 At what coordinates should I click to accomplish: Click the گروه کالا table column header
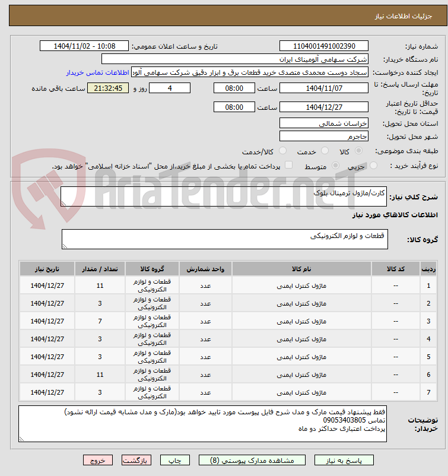point(152,269)
